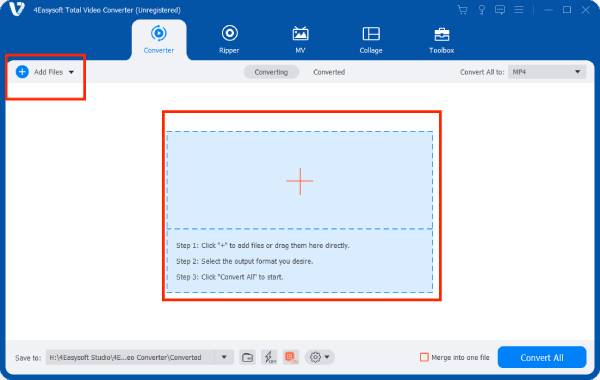The image size is (600, 380).
Task: Toggle hardware acceleration lightning icon
Action: click(270, 357)
